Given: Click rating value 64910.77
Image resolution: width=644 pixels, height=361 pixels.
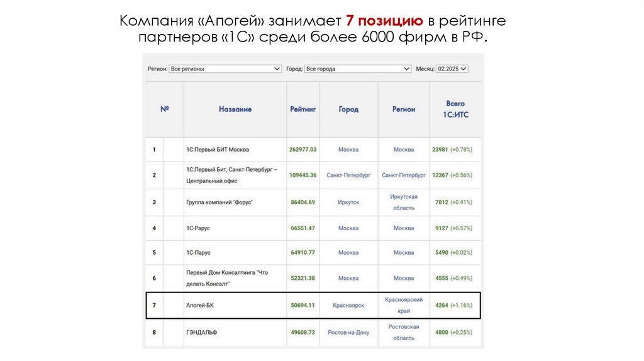Looking at the screenshot, I should 303,253.
